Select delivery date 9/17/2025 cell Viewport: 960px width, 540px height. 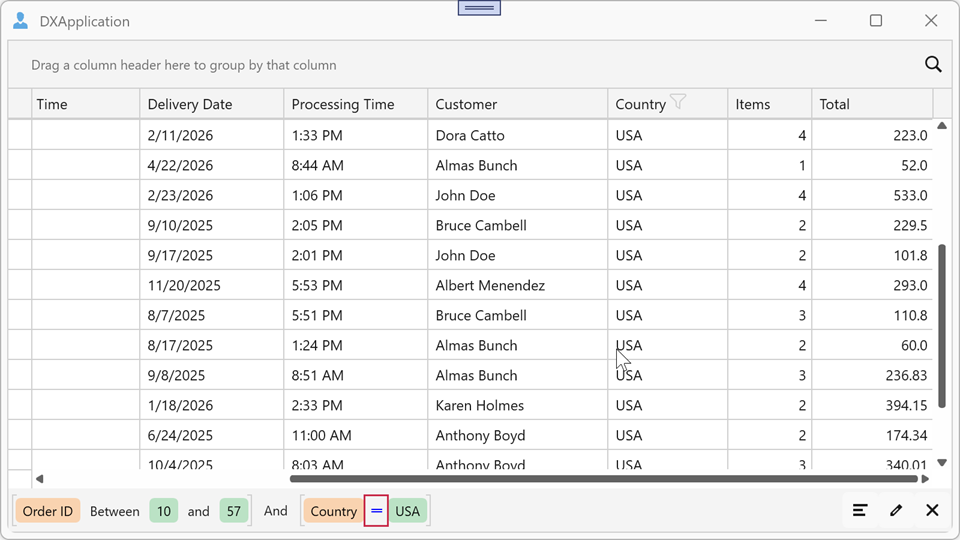point(212,255)
